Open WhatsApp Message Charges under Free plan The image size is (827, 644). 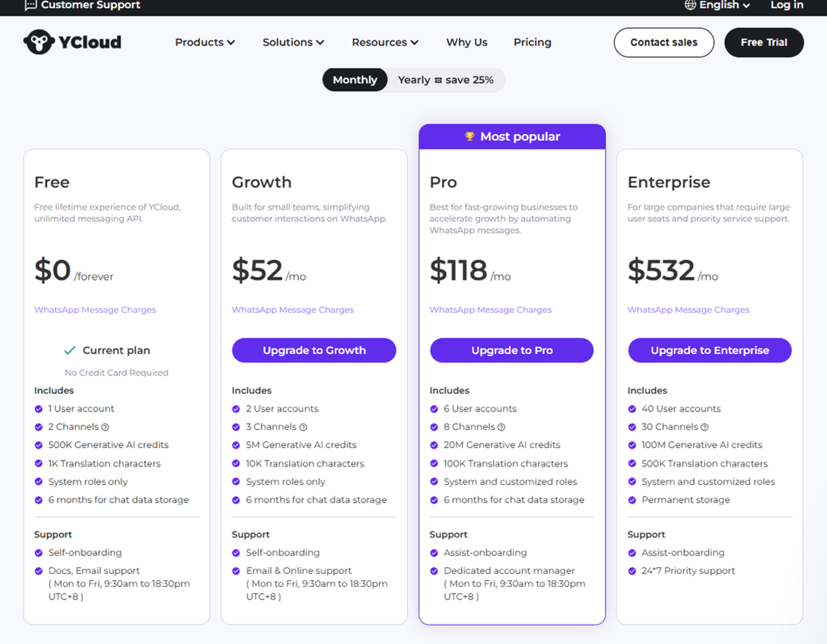click(95, 310)
